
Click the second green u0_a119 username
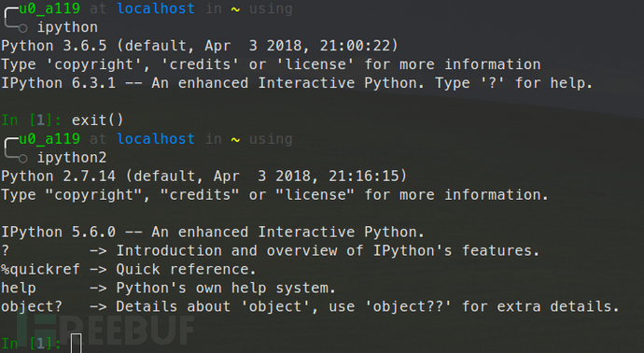49,139
